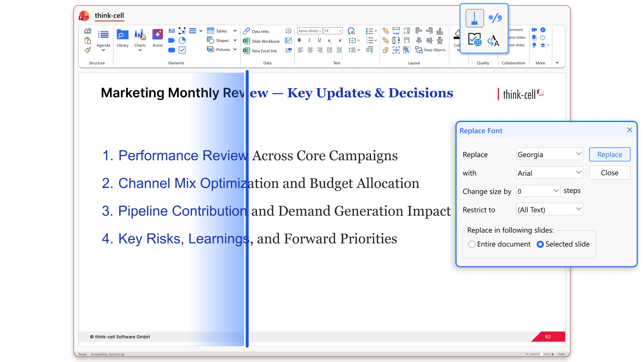The image size is (644, 362).
Task: Launch the Assist feature
Action: point(158,39)
